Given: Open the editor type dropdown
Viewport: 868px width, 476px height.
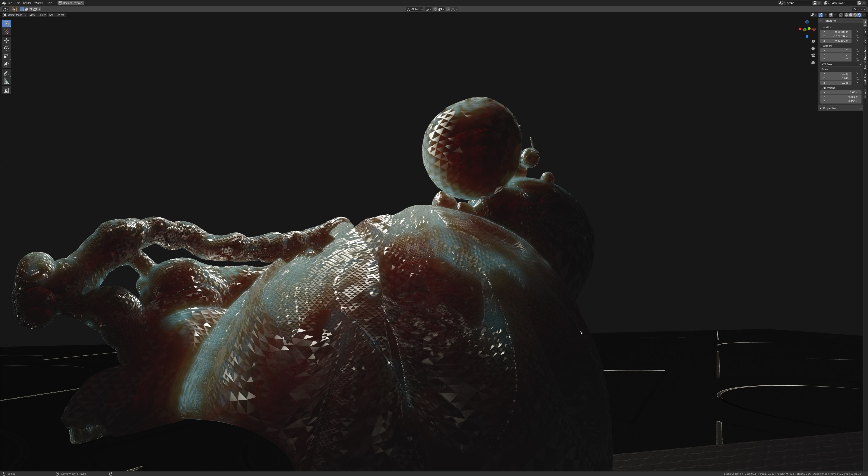Looking at the screenshot, I should click(x=5, y=9).
